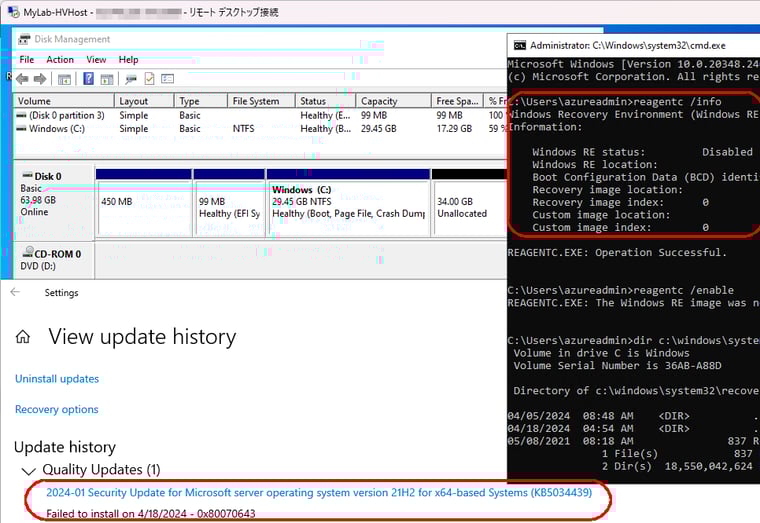Viewport: 760px width, 523px height.
Task: Select the 99 MB Healthy EFI partition block
Action: 229,203
